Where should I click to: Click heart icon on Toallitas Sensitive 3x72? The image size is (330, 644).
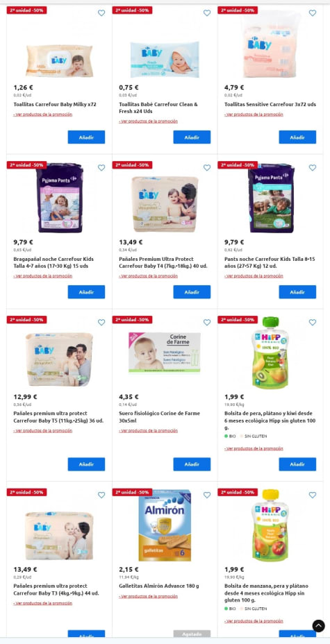click(313, 13)
